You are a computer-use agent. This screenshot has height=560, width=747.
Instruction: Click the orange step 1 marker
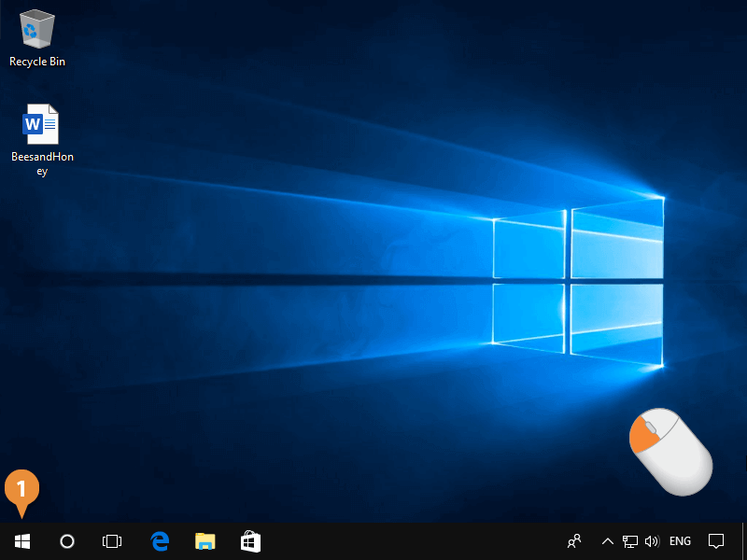[x=22, y=489]
